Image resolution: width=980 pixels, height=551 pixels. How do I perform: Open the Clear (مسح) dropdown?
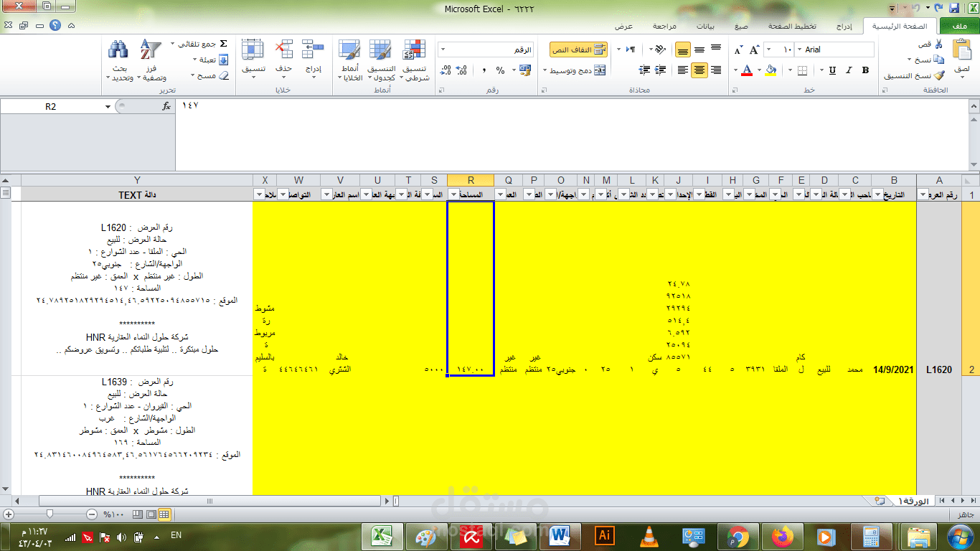(x=210, y=75)
